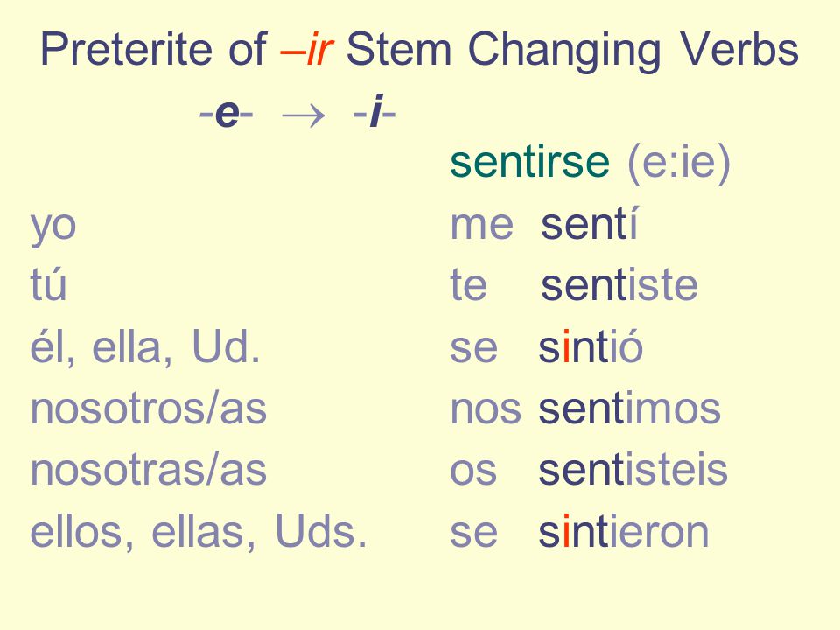Viewport: 840px width, 630px height.
Task: Click the conjugation 'sintió'
Action: point(591,346)
